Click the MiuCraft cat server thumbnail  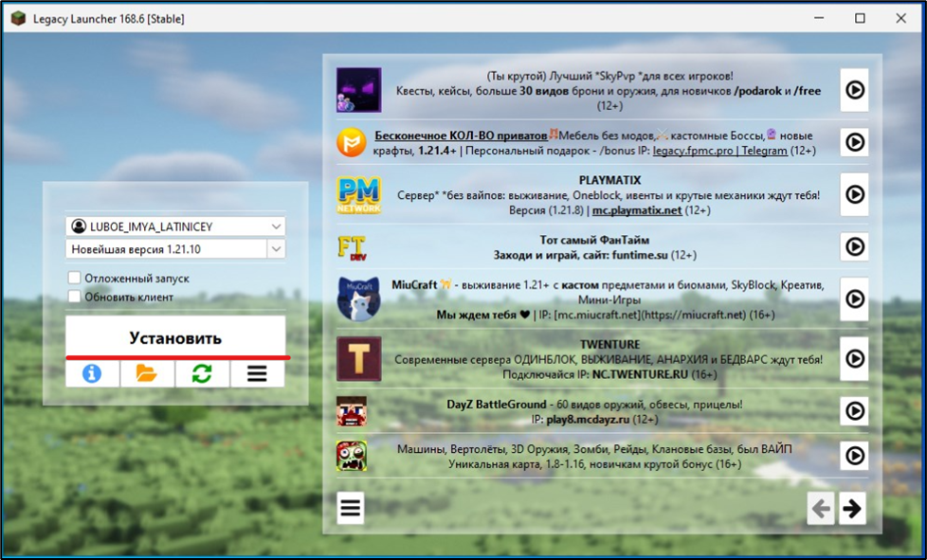point(358,298)
